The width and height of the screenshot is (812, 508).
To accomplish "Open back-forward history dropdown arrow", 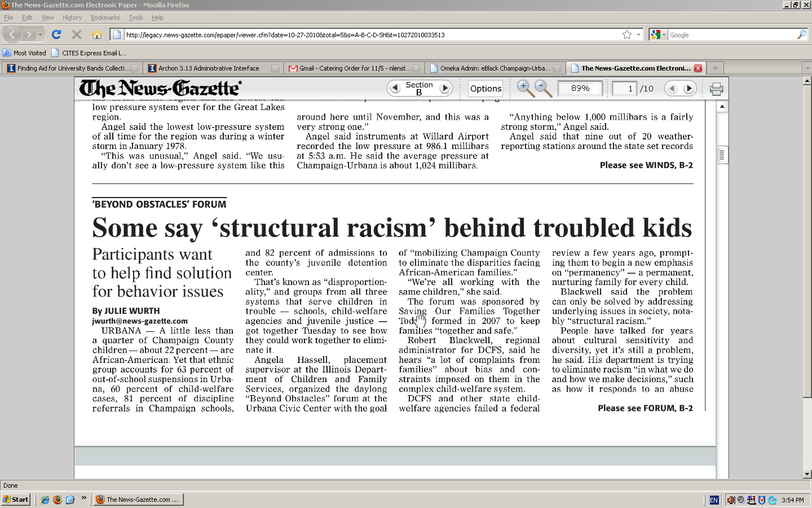I will click(40, 34).
